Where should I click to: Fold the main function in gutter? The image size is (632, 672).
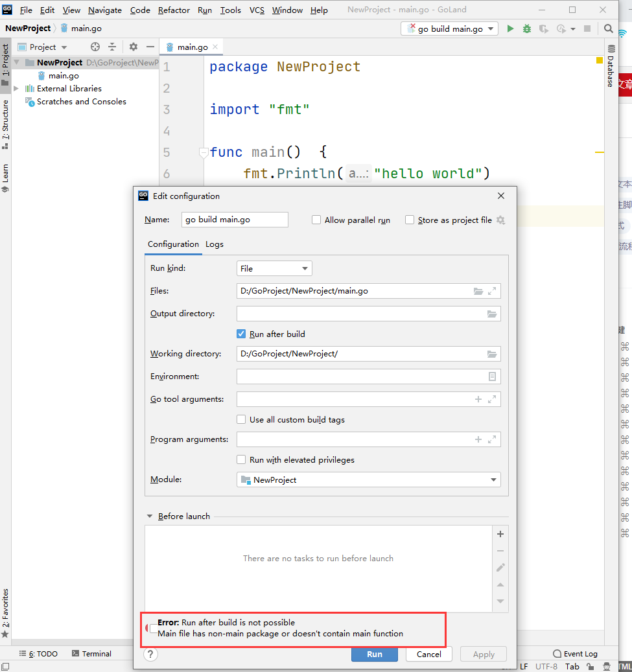(204, 152)
